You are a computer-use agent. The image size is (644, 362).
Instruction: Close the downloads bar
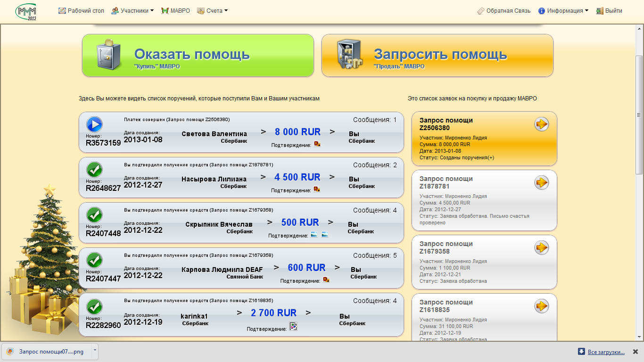(635, 352)
